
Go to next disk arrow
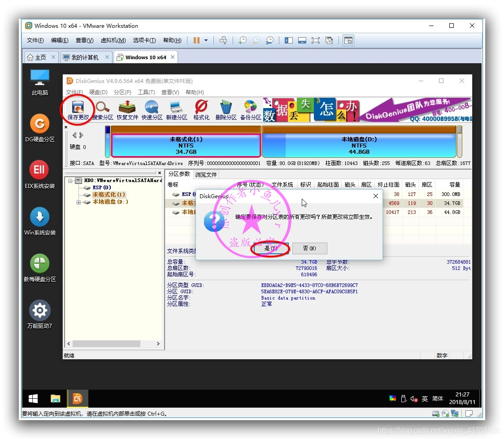pos(81,135)
